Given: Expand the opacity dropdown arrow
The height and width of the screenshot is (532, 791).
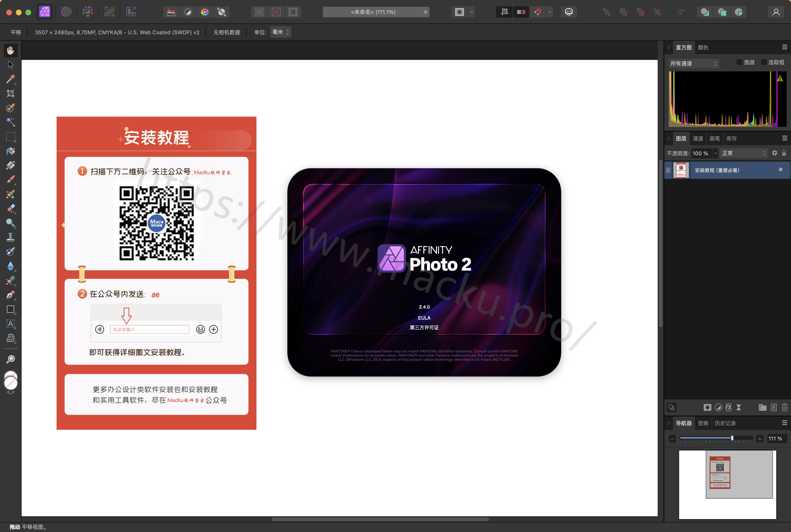Looking at the screenshot, I should [715, 153].
